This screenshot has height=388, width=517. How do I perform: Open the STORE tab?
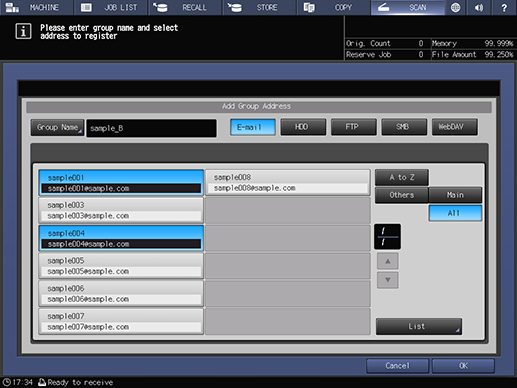click(259, 7)
